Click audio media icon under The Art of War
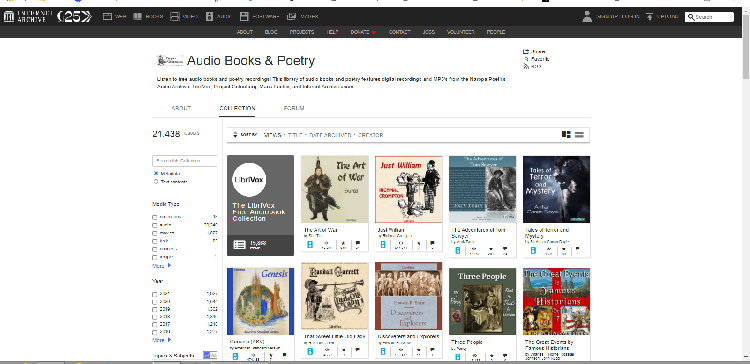This screenshot has width=750, height=364. (309, 245)
